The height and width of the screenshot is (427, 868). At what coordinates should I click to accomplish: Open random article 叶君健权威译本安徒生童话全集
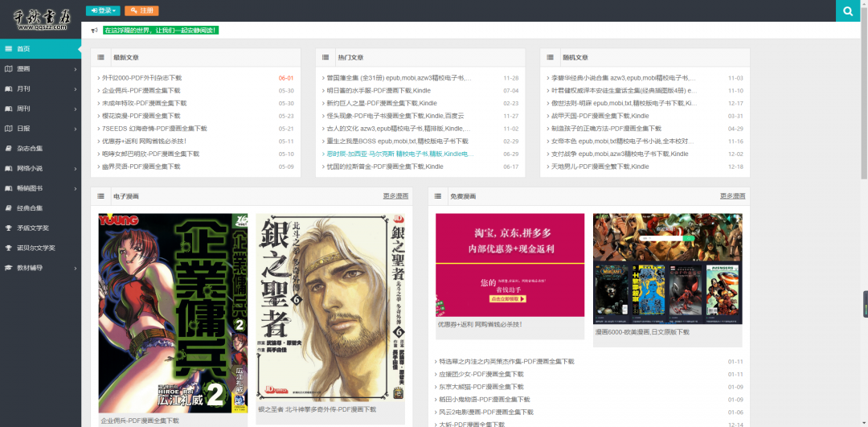point(624,90)
